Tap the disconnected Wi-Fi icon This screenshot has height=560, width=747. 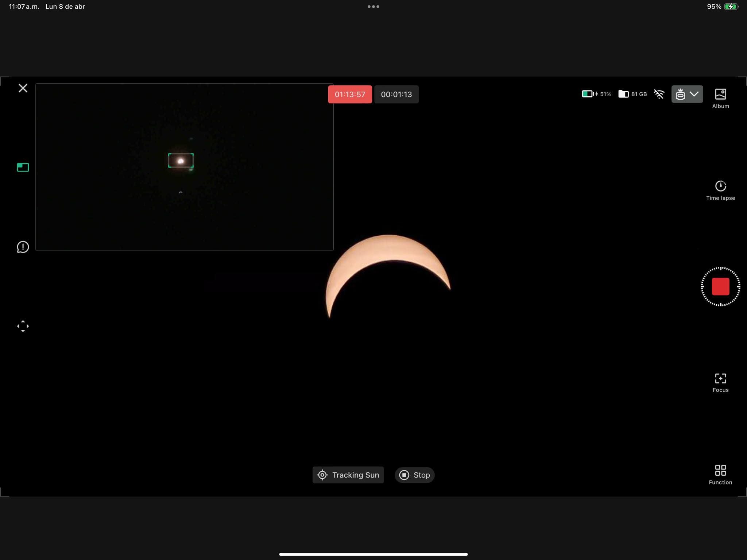pos(659,94)
